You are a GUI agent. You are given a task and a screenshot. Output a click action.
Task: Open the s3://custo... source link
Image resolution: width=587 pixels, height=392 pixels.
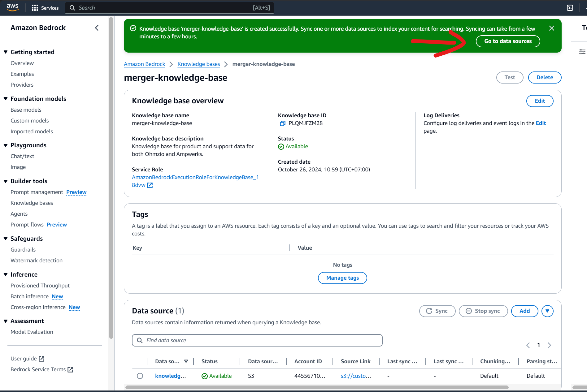[x=356, y=376]
